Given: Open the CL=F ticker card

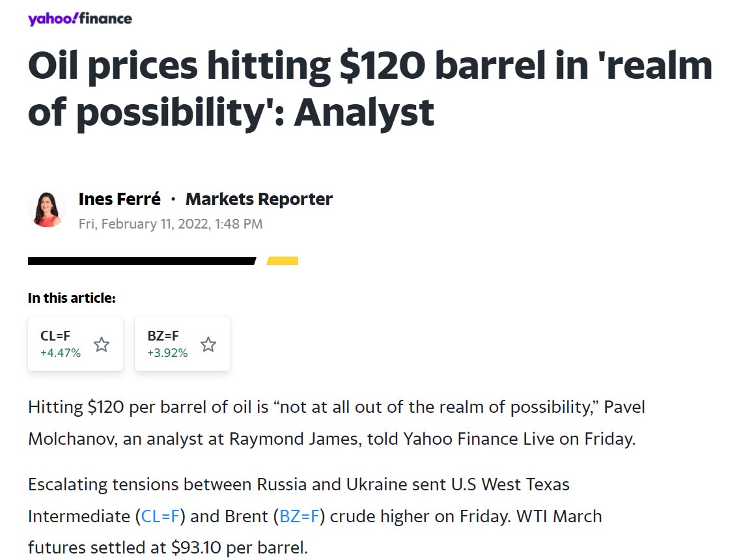Looking at the screenshot, I should point(60,344).
